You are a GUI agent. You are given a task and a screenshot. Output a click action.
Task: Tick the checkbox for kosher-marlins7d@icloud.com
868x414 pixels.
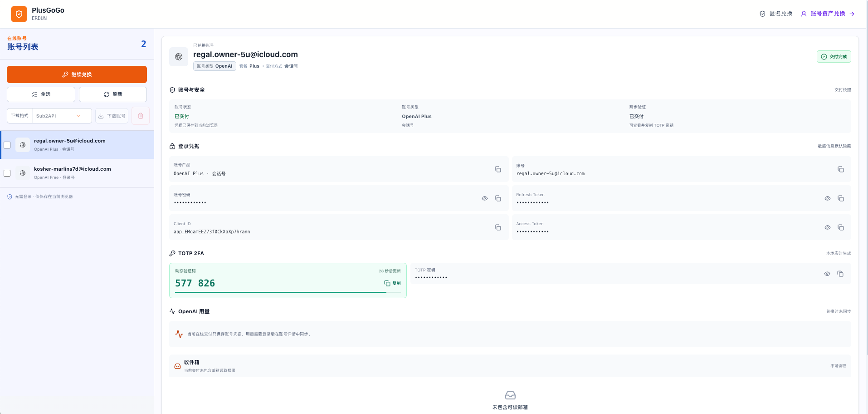[7, 173]
